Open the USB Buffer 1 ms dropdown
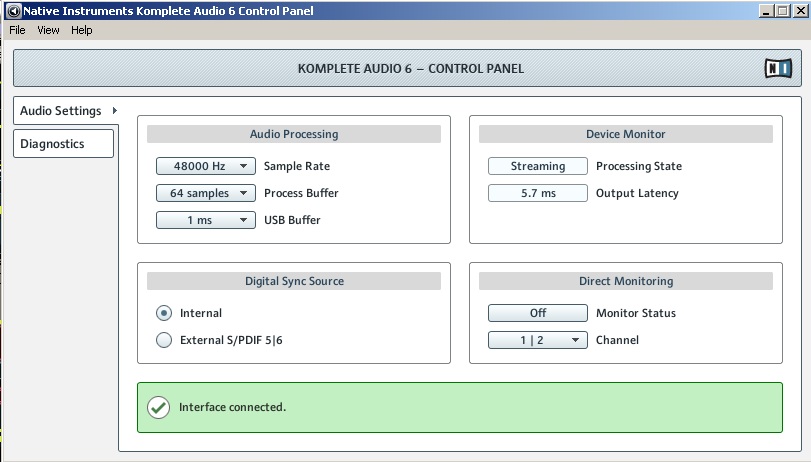Image resolution: width=811 pixels, height=462 pixels. pos(205,220)
